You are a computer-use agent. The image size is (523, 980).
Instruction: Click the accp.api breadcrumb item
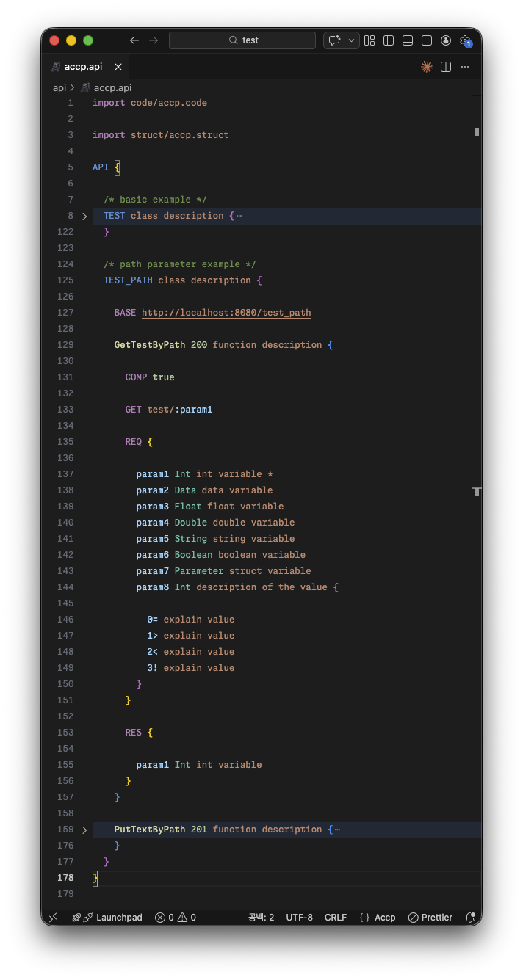coord(106,87)
